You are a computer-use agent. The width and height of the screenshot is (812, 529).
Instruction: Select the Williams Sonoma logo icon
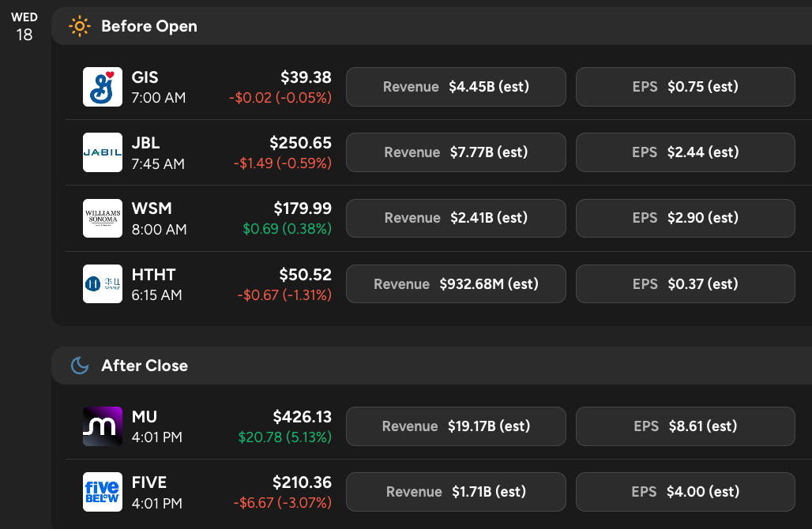point(103,218)
